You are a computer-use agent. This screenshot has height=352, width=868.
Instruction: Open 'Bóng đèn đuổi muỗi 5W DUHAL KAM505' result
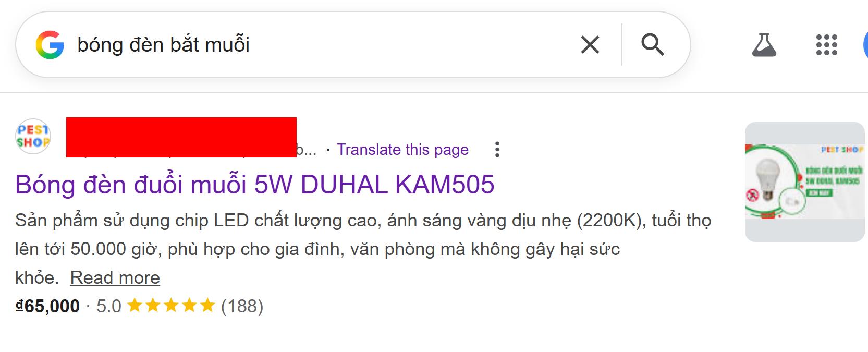[255, 184]
